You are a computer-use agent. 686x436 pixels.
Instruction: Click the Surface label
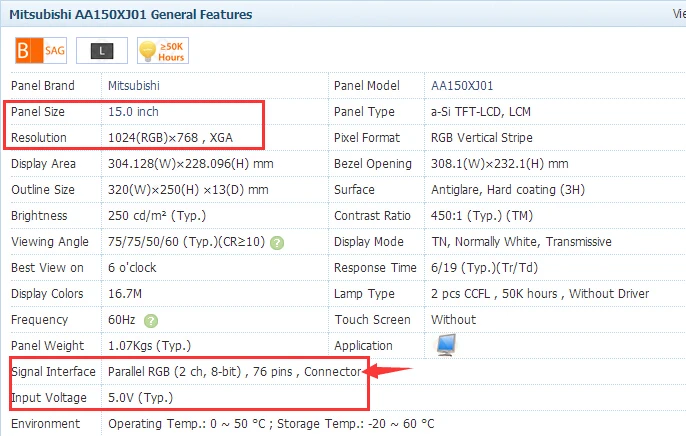click(x=354, y=190)
